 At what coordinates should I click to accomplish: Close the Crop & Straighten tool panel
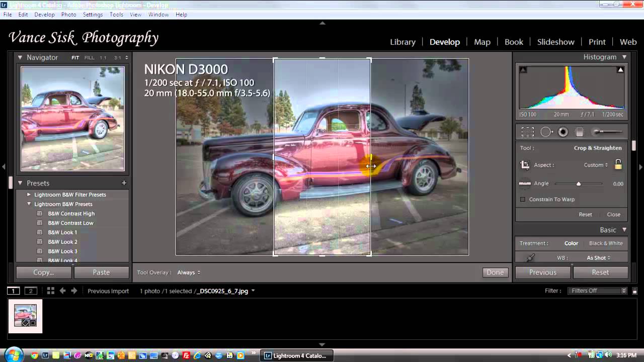tap(613, 215)
